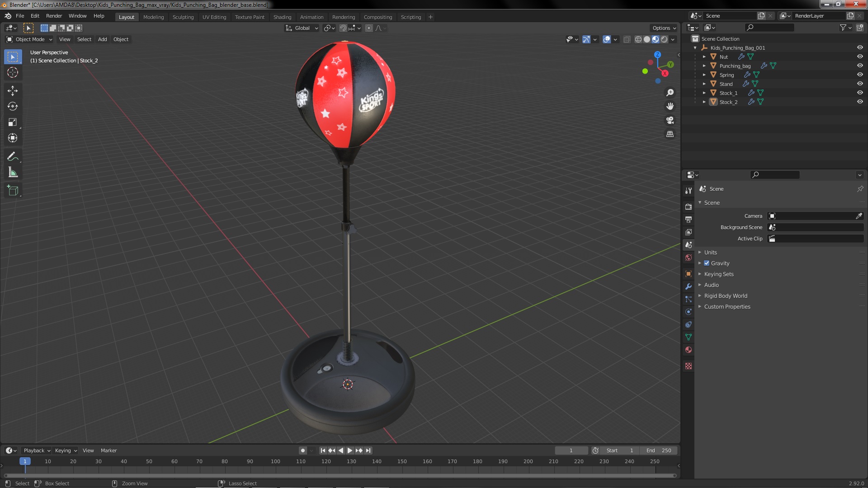Hide the Stock_2 object in viewport
868x488 pixels.
(x=860, y=102)
